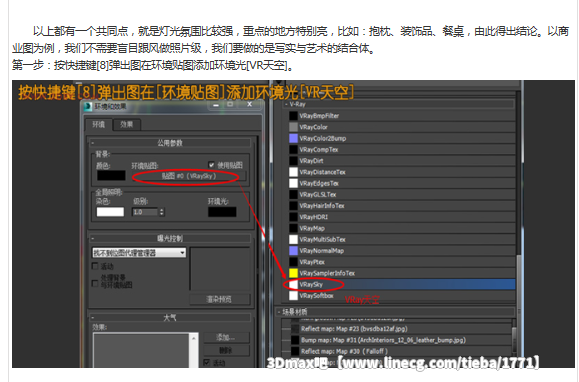Toggle the 使用贴图 checkbox
The height and width of the screenshot is (382, 579).
click(x=212, y=165)
